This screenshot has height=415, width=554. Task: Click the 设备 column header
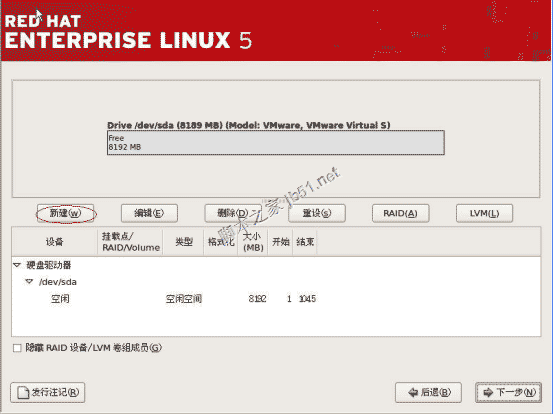54,242
